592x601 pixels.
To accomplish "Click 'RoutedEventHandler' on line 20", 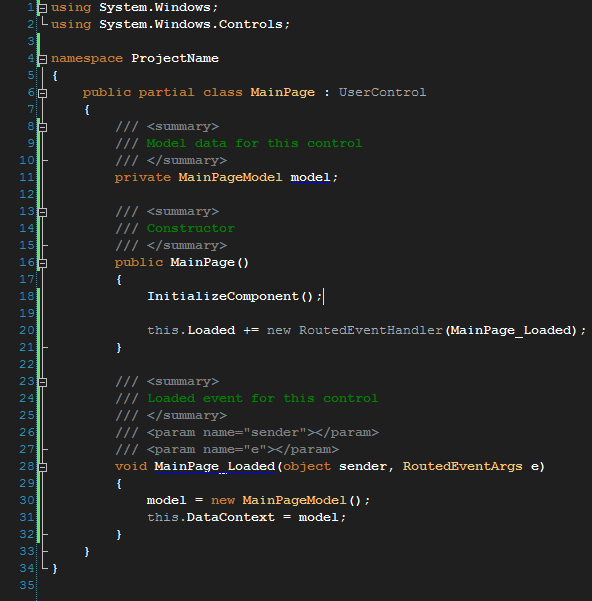I will [x=371, y=330].
